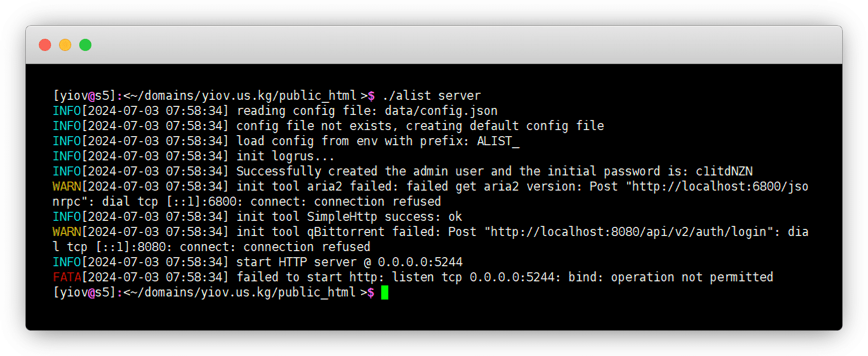
Task: Click the 'ALIST_' env prefix text
Action: point(498,141)
